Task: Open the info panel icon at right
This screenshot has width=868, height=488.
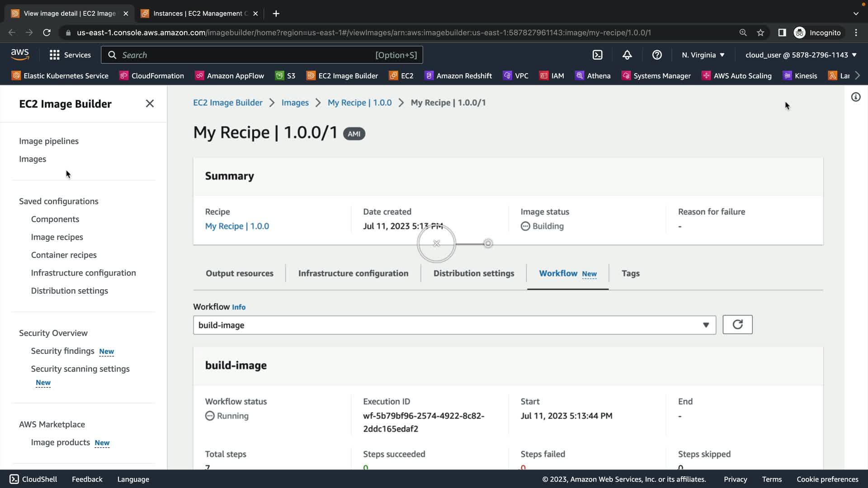Action: pyautogui.click(x=855, y=97)
